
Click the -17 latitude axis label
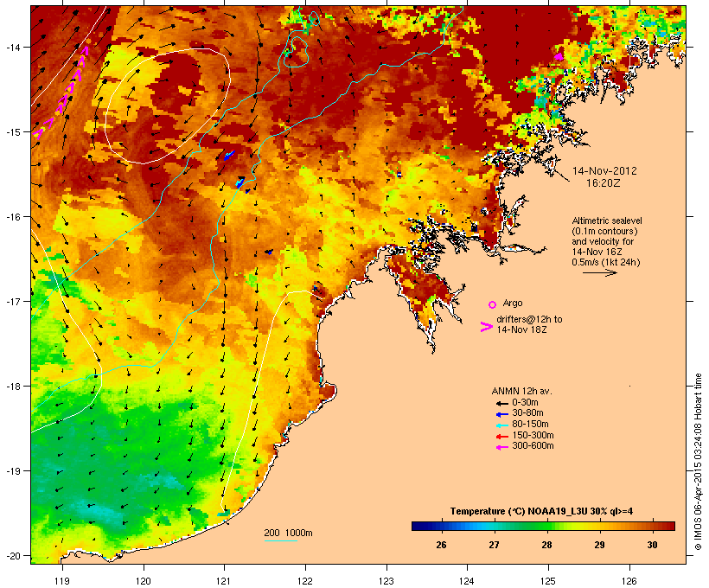[13, 302]
